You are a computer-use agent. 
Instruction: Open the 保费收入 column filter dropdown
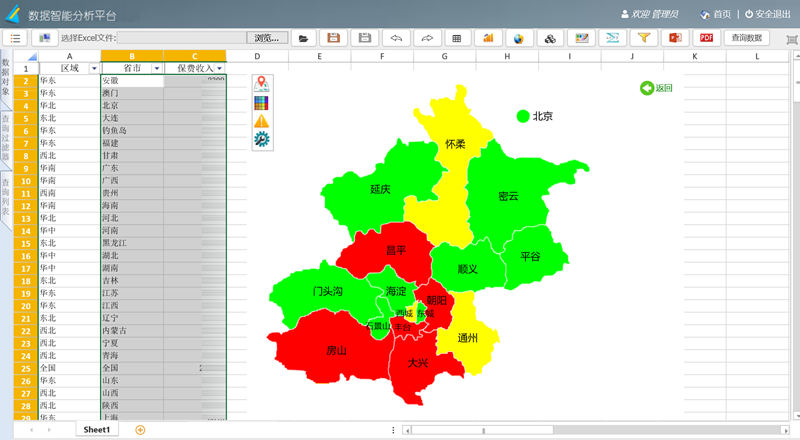coord(220,68)
